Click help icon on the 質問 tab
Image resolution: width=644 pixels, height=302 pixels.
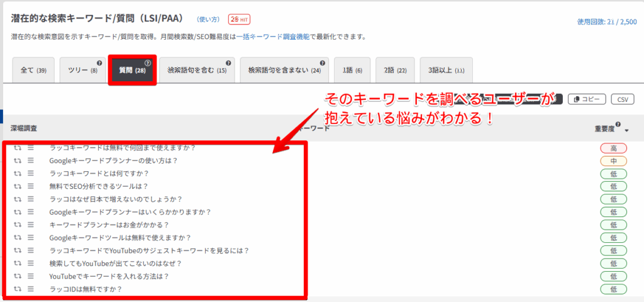point(148,63)
